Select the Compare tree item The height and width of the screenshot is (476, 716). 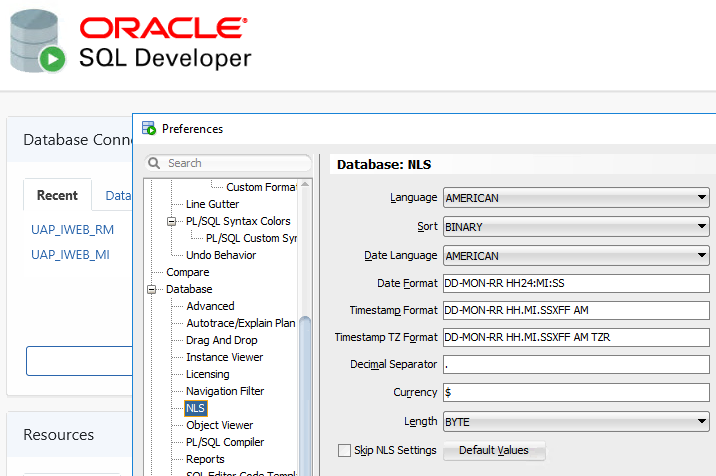tap(188, 272)
